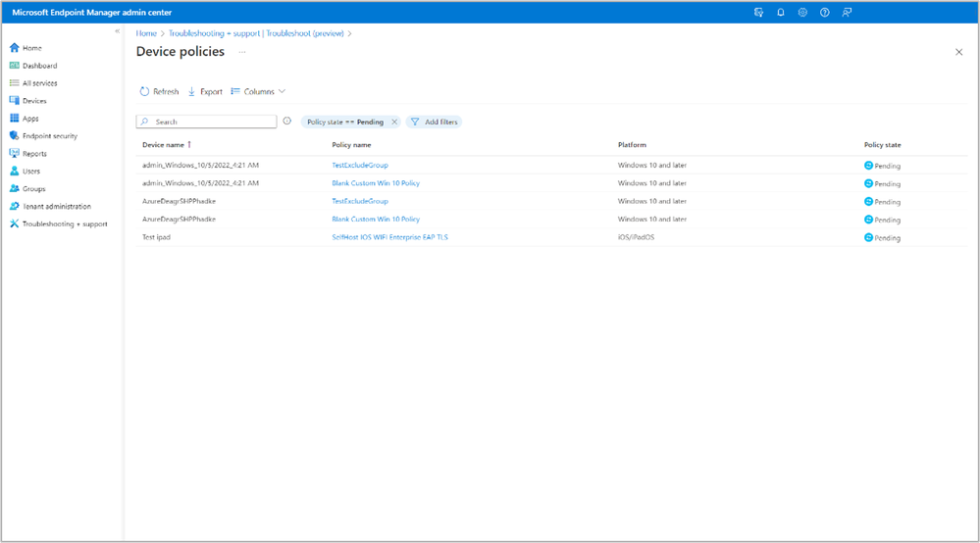This screenshot has height=543, width=980.
Task: Click the Troubleshooting + support breadcrumb link
Action: point(214,33)
